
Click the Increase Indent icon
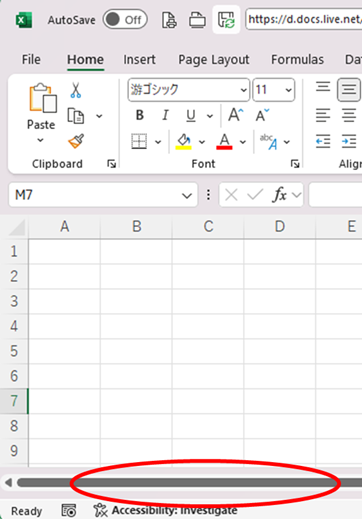coord(349,141)
